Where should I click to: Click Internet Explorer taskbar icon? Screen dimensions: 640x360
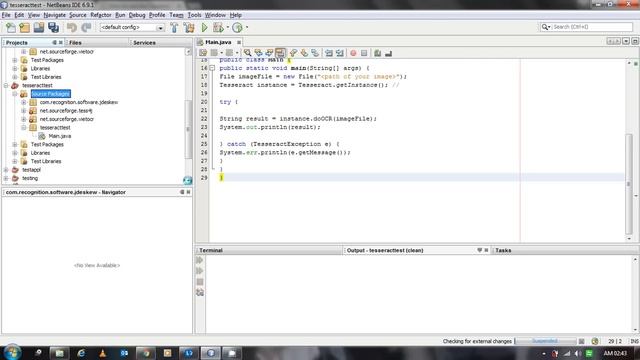pos(81,353)
